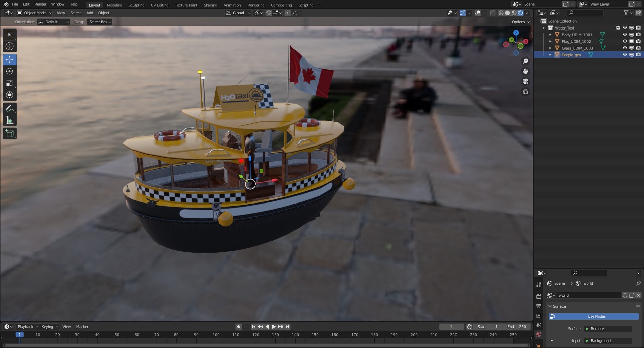Click the Marker timeline menu
Viewport: 644px width, 348px height.
click(x=82, y=327)
